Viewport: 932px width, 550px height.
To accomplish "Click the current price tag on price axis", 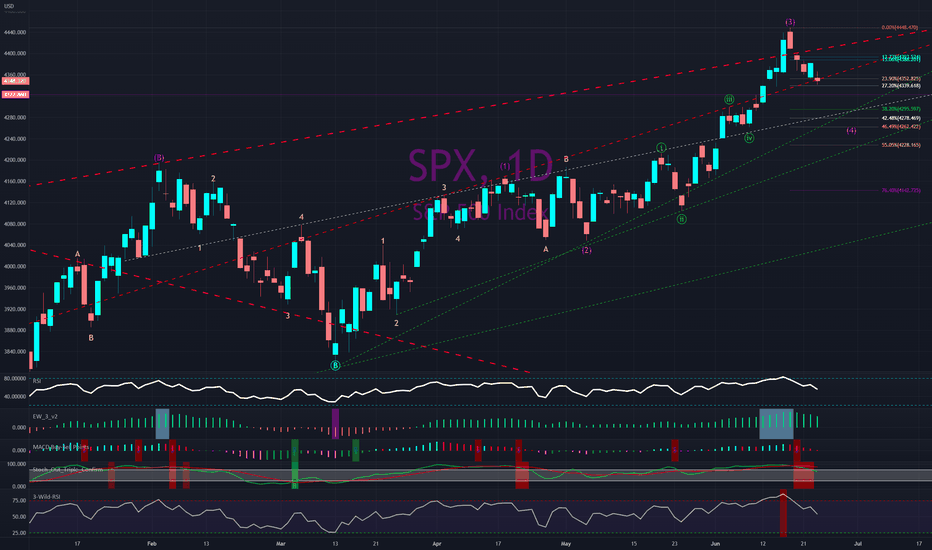I will click(x=15, y=81).
